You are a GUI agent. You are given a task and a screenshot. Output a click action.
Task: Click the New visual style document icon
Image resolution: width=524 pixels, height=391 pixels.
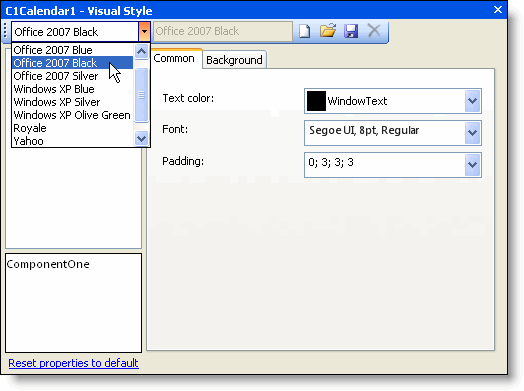tap(304, 31)
